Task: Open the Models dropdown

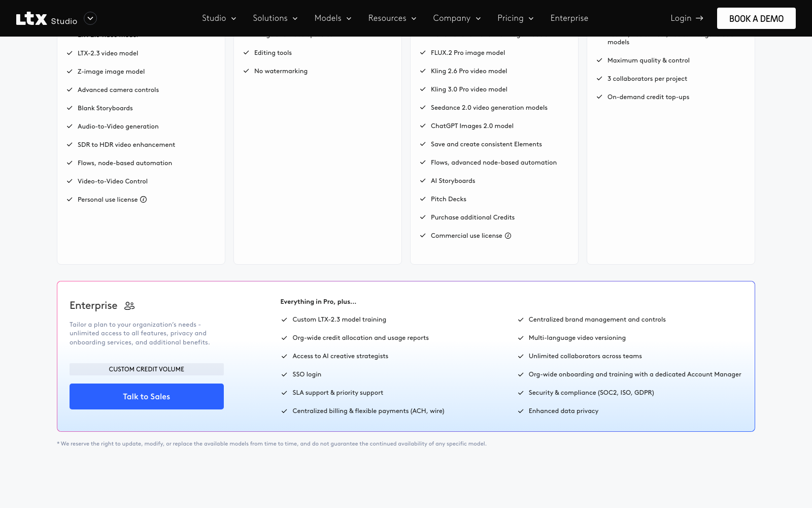Action: tap(333, 18)
